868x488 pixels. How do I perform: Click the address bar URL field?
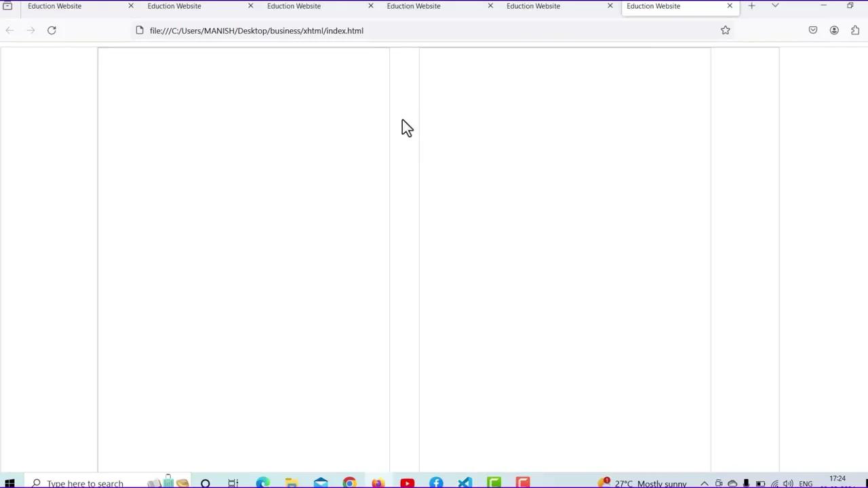(x=407, y=30)
